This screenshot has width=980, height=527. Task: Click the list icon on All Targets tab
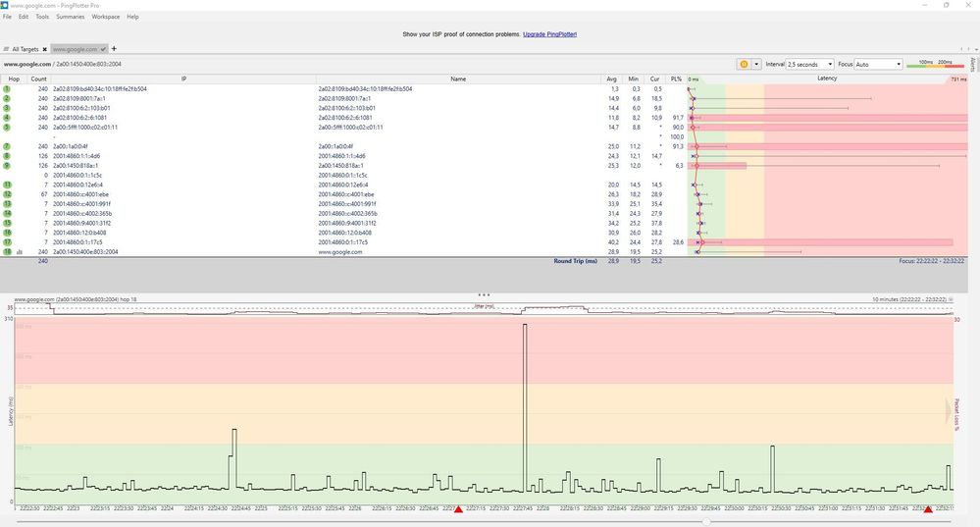(6, 49)
